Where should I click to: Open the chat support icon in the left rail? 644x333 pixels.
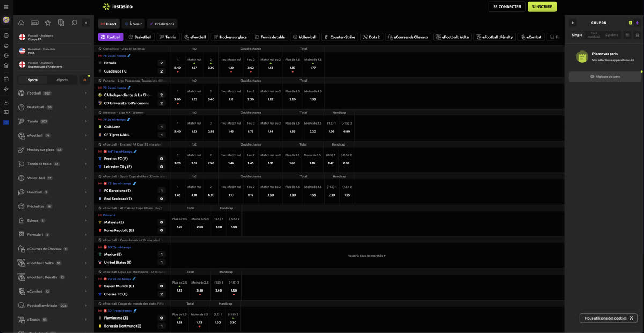point(6,112)
